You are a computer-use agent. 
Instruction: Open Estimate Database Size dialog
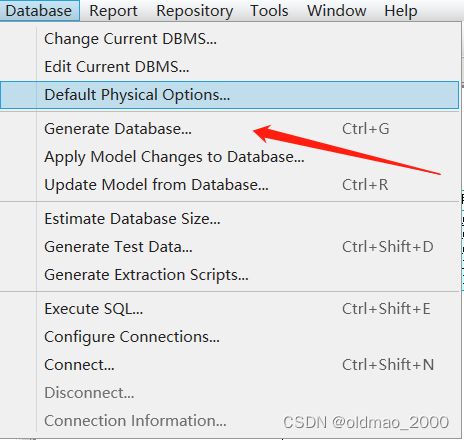coord(230,219)
